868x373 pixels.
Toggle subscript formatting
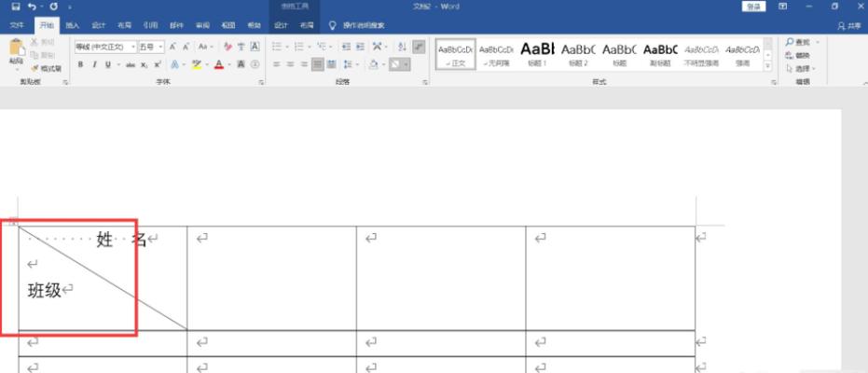click(144, 64)
